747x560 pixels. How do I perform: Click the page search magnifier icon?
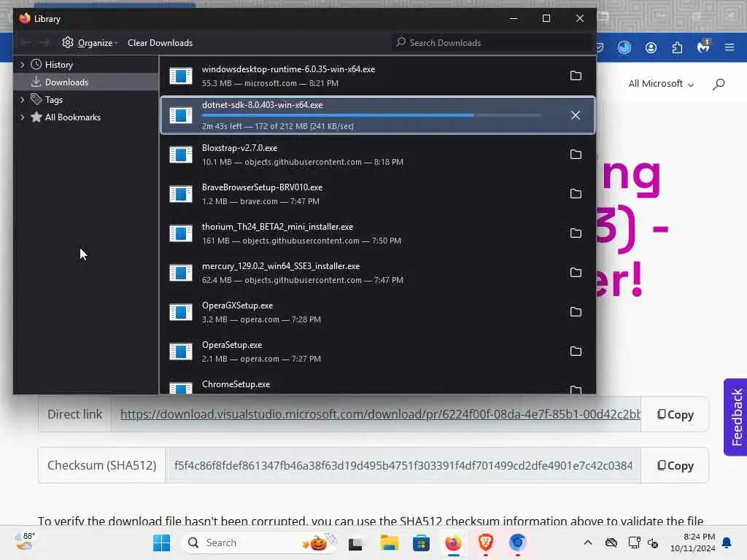[719, 85]
